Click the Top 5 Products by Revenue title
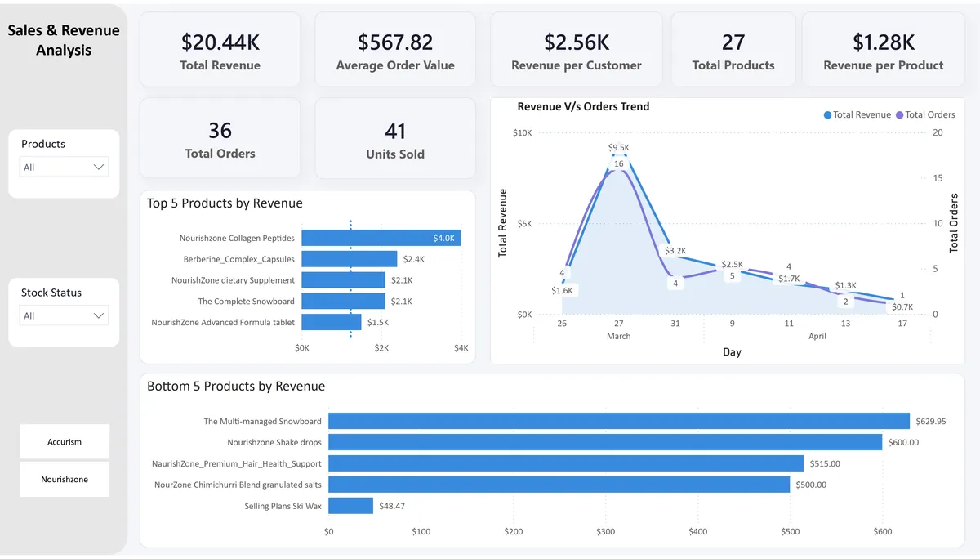The image size is (980, 559). coord(225,203)
